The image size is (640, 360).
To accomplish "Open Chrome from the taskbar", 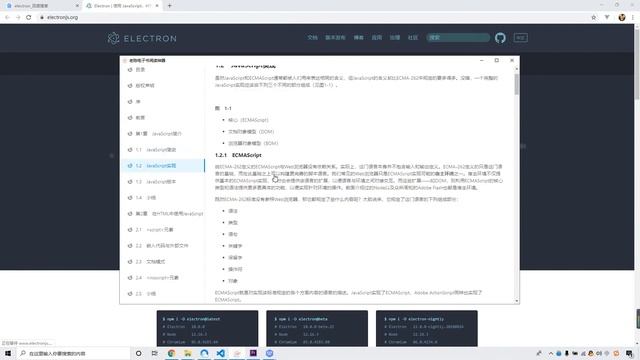I will pyautogui.click(x=171, y=353).
